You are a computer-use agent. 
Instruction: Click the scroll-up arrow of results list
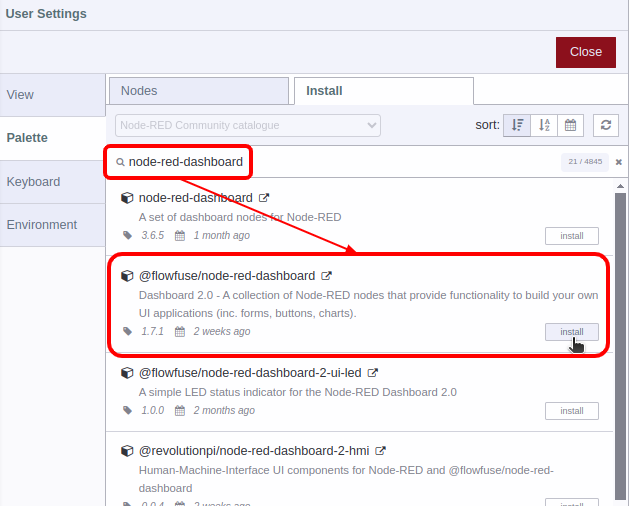[x=620, y=186]
